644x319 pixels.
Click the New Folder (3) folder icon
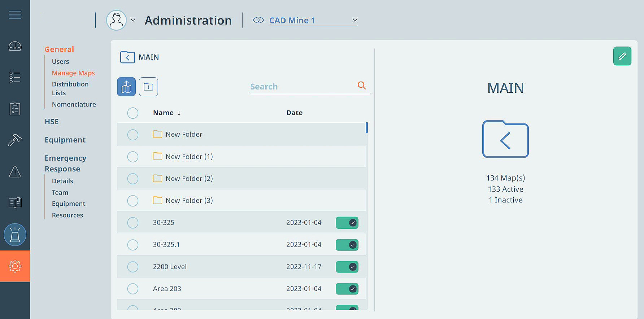pos(157,200)
